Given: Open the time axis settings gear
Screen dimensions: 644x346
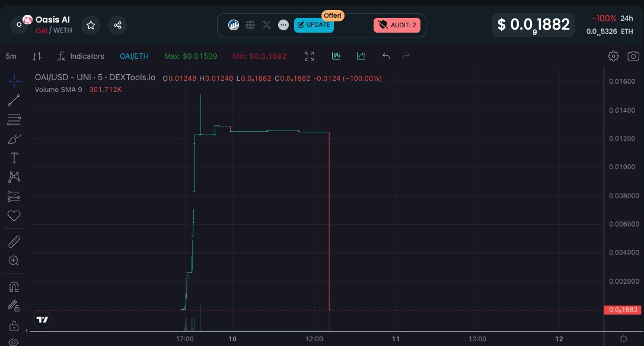Looking at the screenshot, I should coord(623,339).
